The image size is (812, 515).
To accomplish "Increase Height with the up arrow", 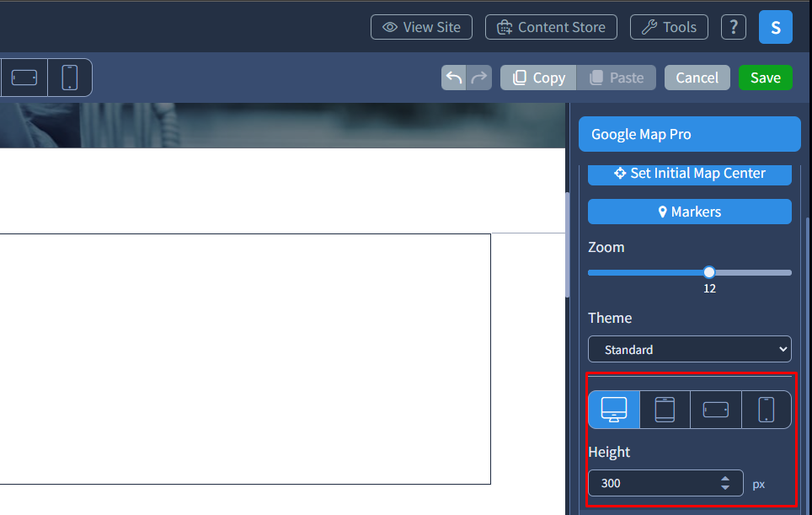I will (725, 479).
